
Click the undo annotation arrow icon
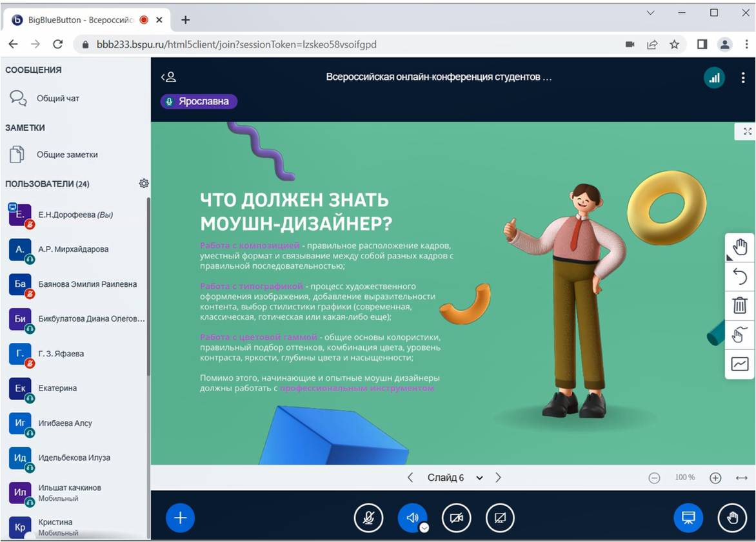coord(739,276)
